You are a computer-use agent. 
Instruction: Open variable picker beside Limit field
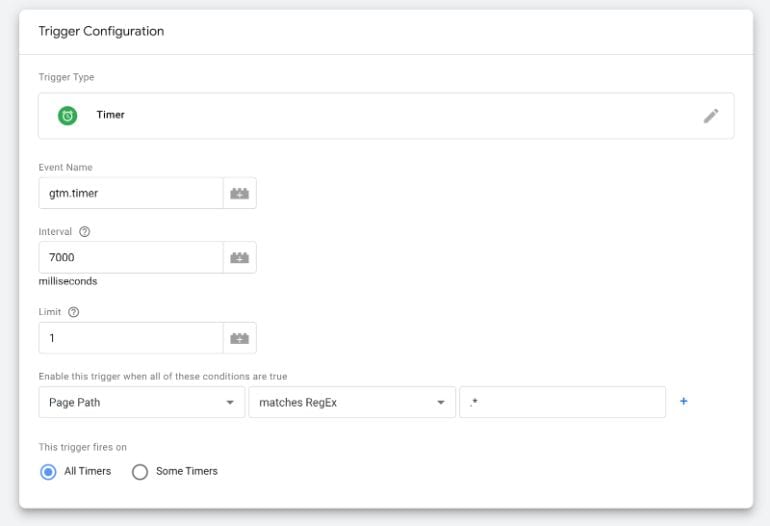tap(240, 338)
